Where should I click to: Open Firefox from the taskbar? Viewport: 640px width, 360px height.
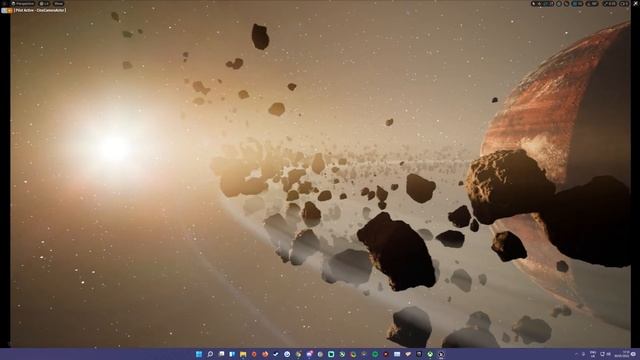265,354
